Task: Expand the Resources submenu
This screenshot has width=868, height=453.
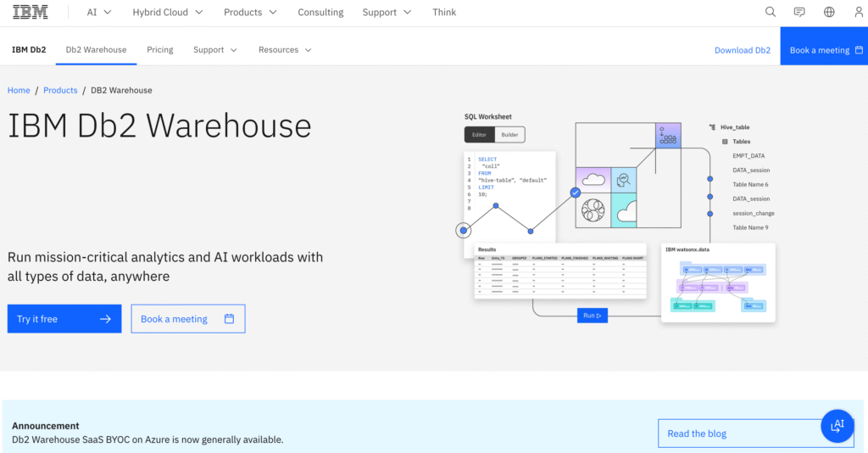Action: coord(285,50)
